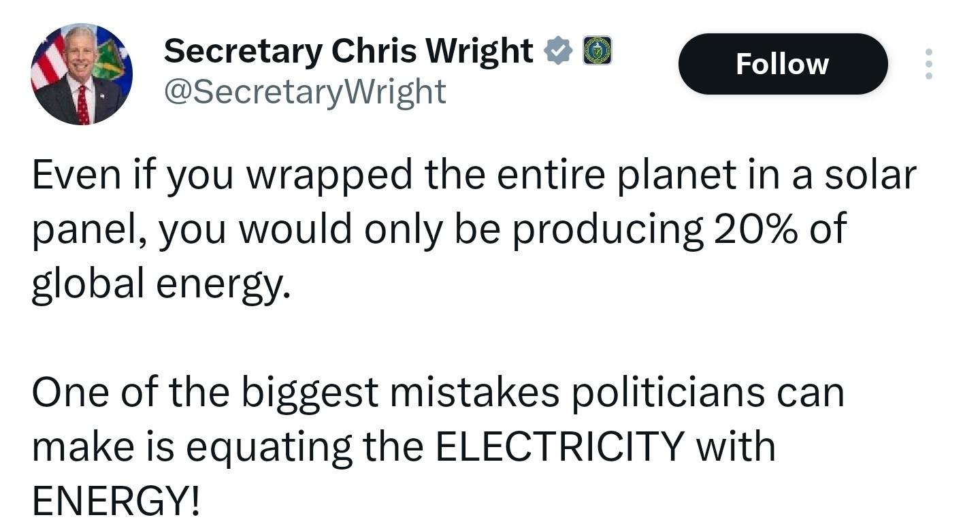980x526 pixels.
Task: Click the words "global energy." in the tweet
Action: coord(161,284)
